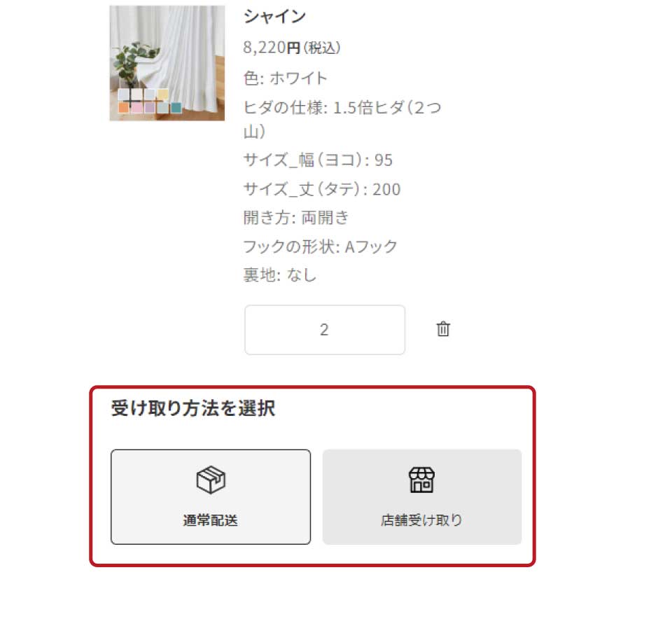The height and width of the screenshot is (626, 672).
Task: Click the teal color swatch in thumbnail
Action: coord(176,108)
